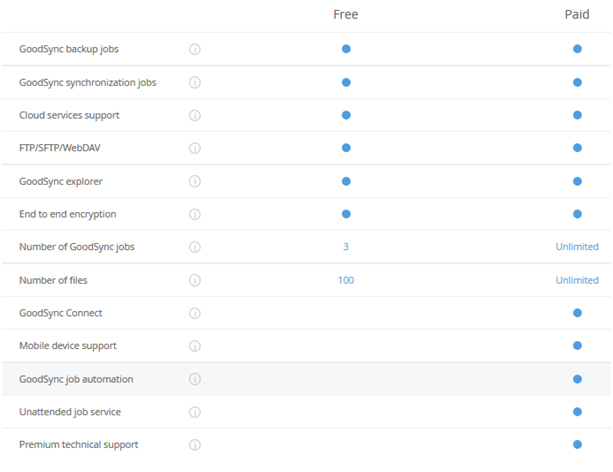
Task: Click Paid dot for Cloud services support
Action: [x=577, y=115]
